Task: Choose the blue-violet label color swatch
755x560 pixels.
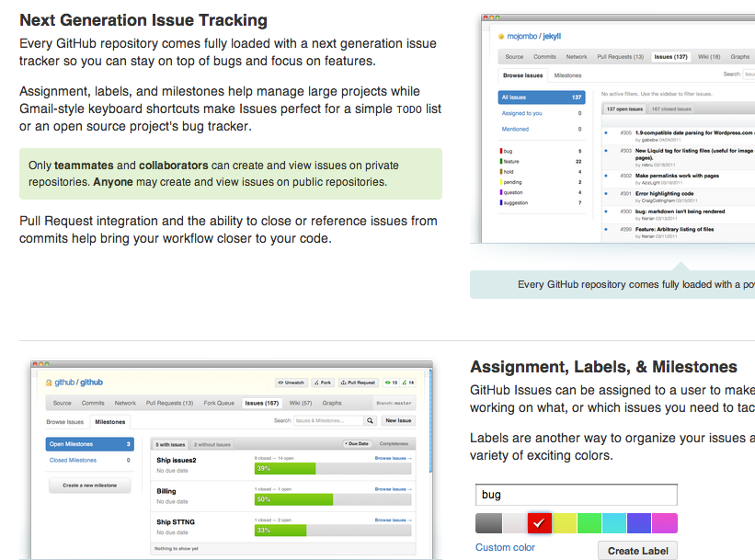Action: pos(639,523)
